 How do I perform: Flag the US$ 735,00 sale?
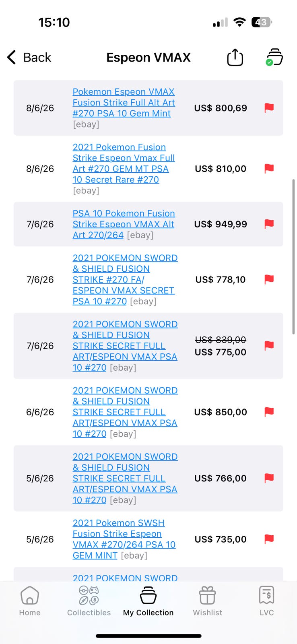coord(269,539)
